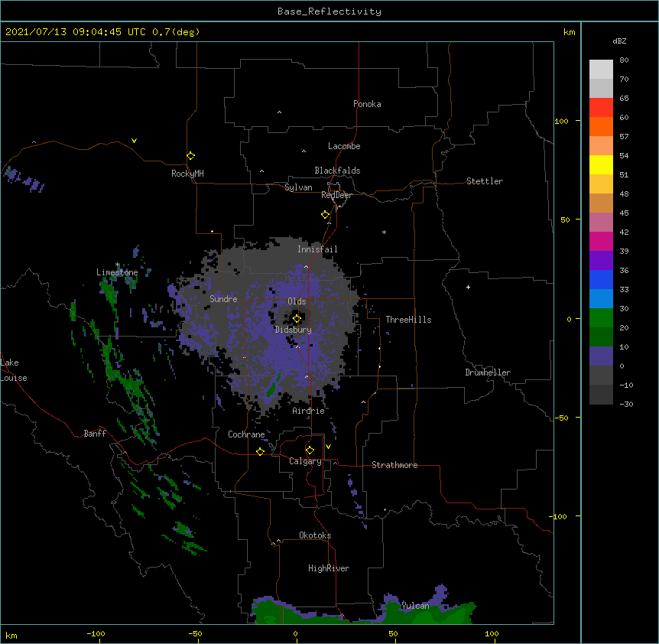Click the yellow diamond marker south of RedDeer

pos(326,215)
